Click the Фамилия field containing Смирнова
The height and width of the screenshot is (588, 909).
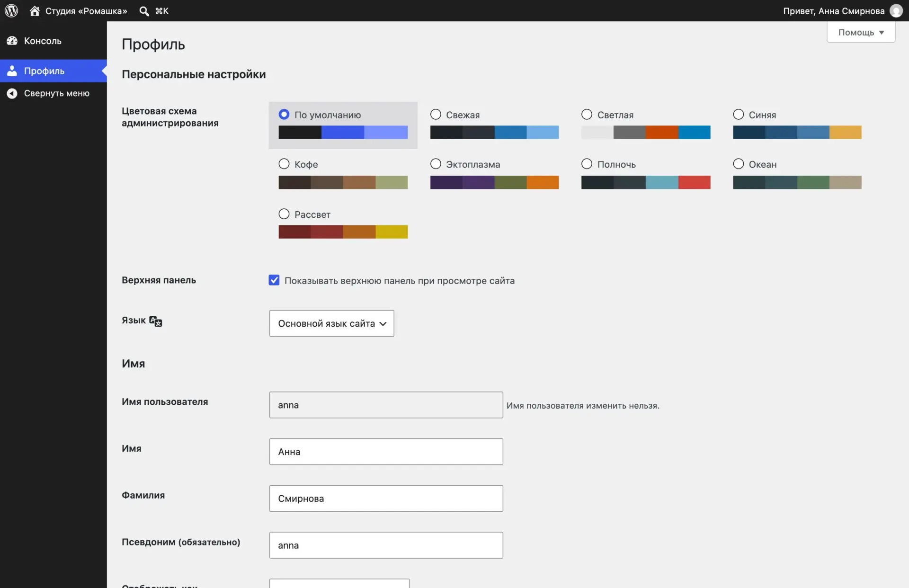pyautogui.click(x=386, y=499)
